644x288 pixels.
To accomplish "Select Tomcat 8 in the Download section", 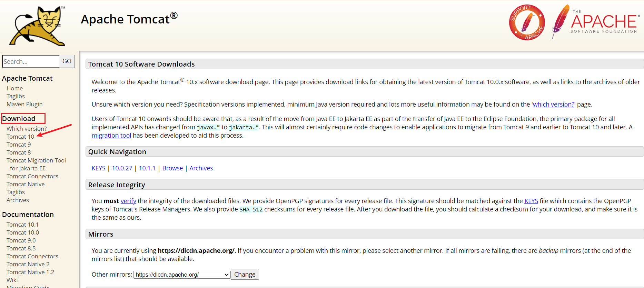I will [x=19, y=152].
